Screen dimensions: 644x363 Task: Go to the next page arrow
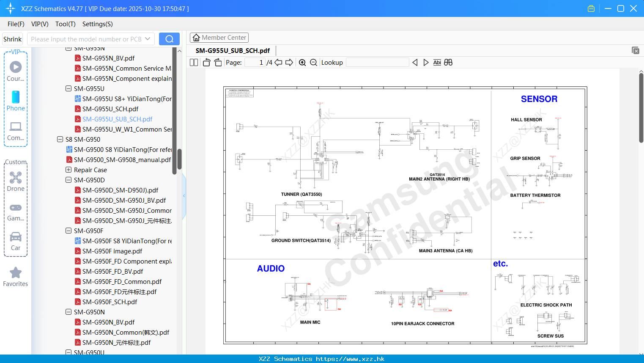289,62
